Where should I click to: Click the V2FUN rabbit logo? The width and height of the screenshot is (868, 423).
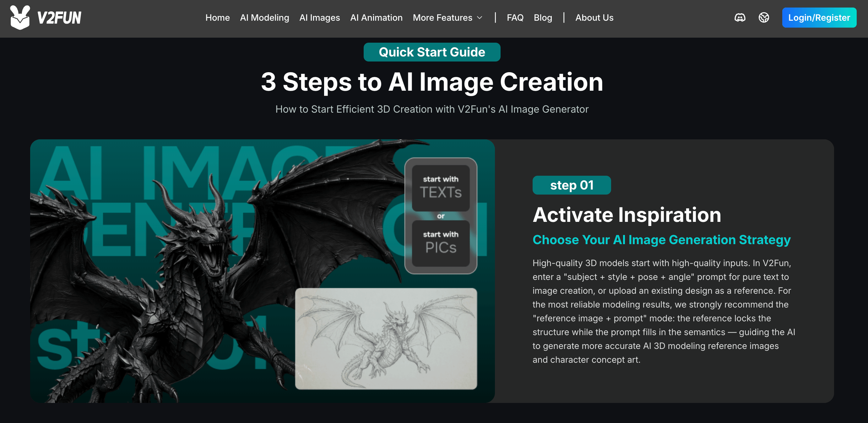click(20, 18)
